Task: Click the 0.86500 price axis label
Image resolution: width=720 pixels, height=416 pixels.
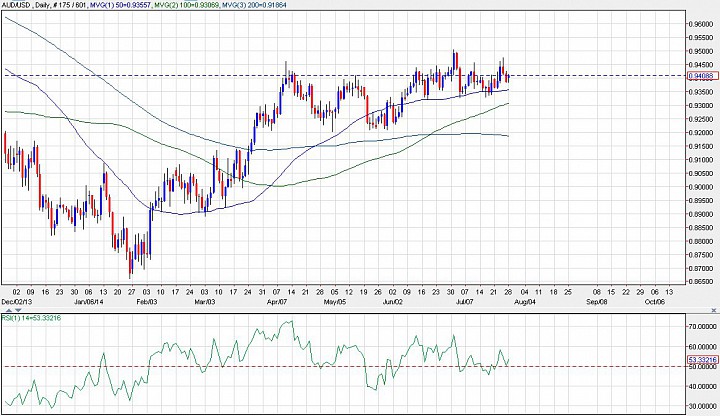Action: coord(703,281)
